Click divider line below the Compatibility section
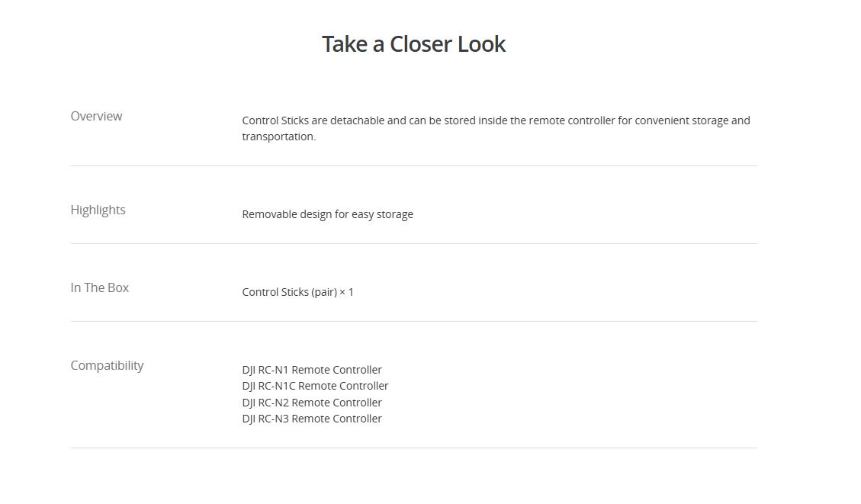861x504 pixels. click(x=413, y=448)
